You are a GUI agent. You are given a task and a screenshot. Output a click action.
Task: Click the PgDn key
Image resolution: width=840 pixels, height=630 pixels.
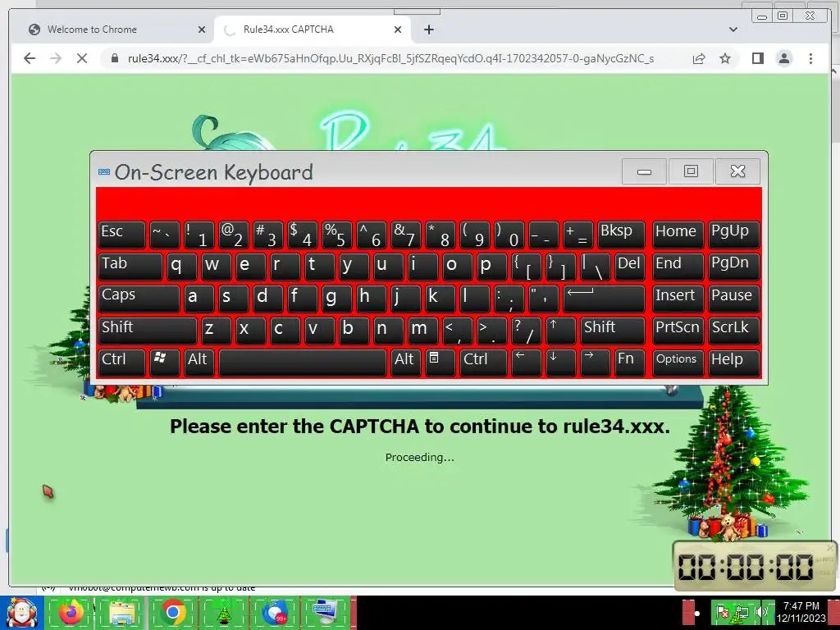(733, 267)
